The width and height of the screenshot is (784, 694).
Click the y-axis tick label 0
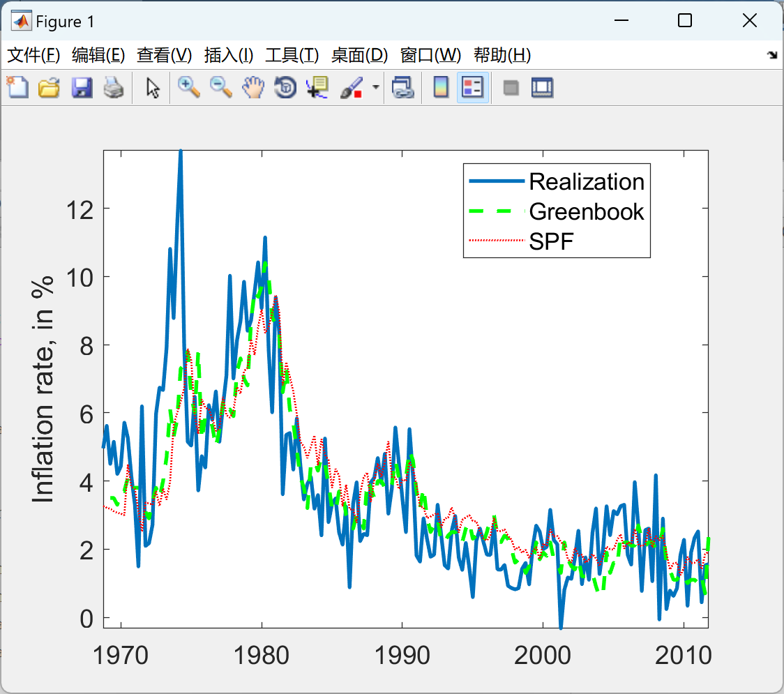tap(86, 619)
